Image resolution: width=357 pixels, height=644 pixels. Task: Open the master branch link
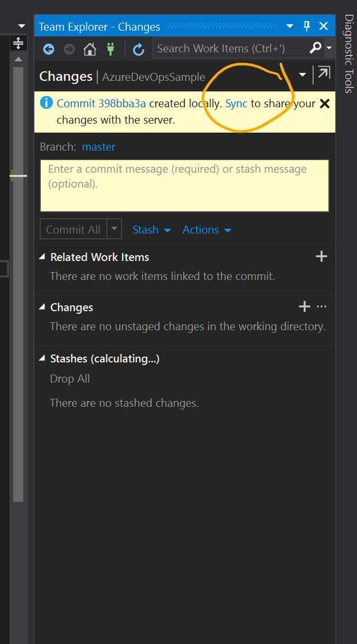click(98, 147)
